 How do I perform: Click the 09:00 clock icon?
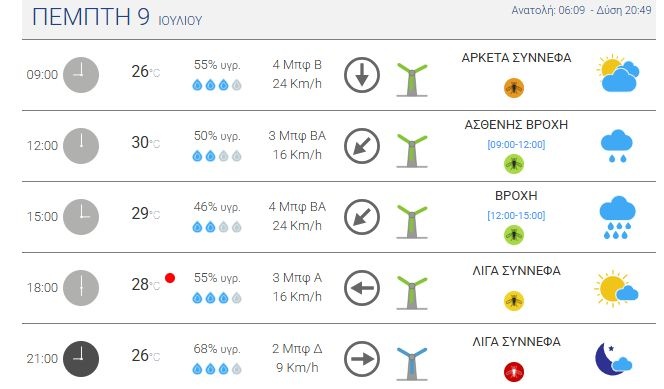coord(81,75)
